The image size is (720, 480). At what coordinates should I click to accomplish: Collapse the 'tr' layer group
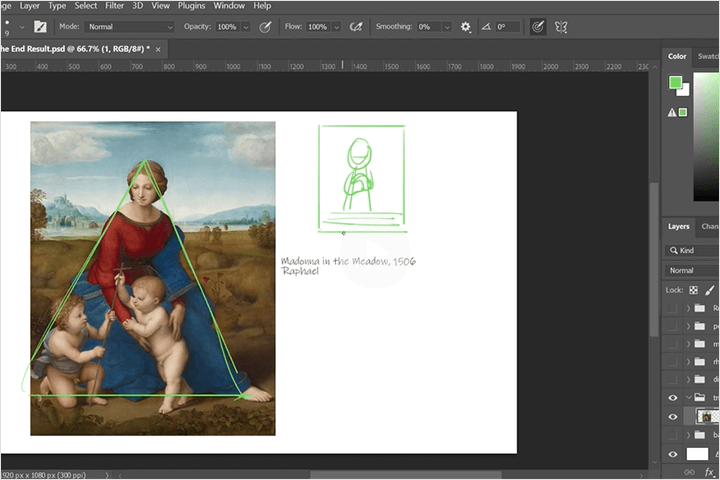coord(688,397)
